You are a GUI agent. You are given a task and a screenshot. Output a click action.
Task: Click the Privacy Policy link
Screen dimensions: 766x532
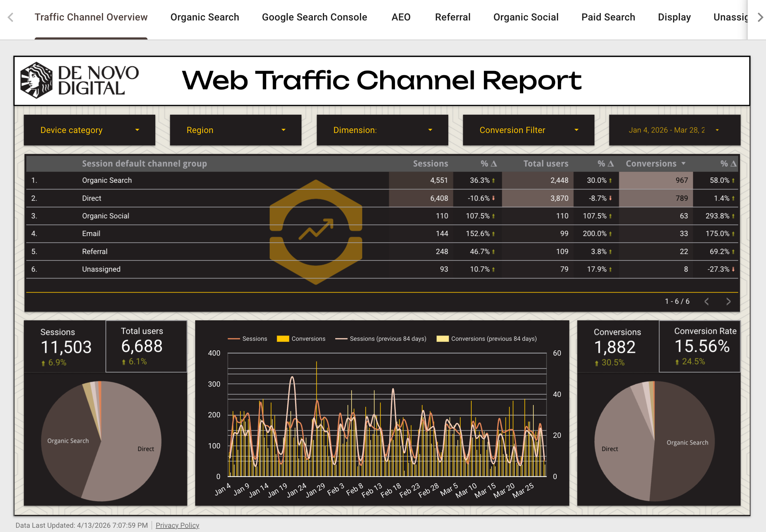coord(177,525)
